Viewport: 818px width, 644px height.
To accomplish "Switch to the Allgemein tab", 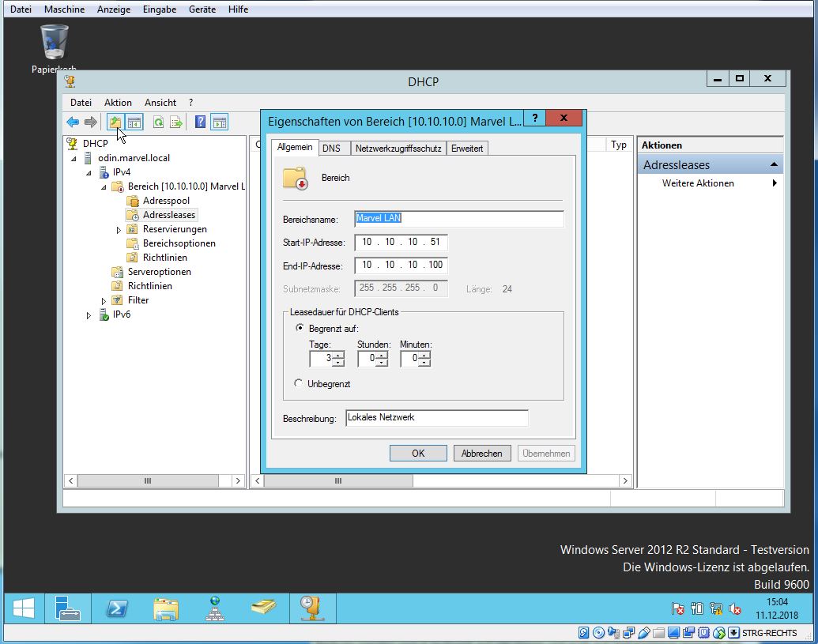I will [295, 147].
